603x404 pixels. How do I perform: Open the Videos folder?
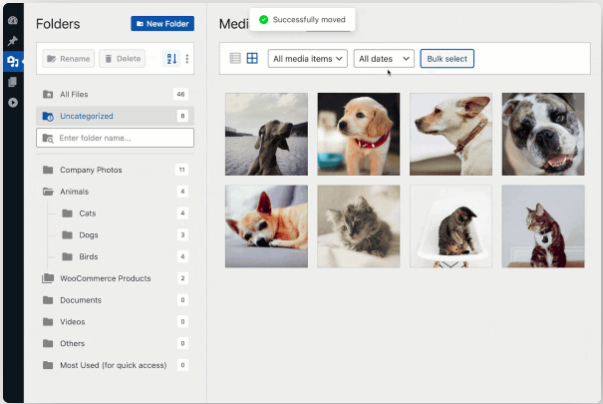(x=115, y=322)
